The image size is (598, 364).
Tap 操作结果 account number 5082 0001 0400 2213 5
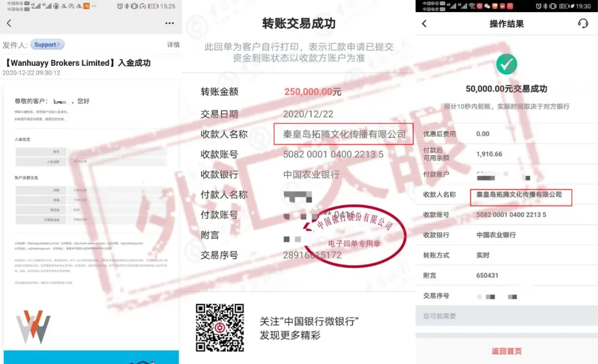[x=511, y=215]
